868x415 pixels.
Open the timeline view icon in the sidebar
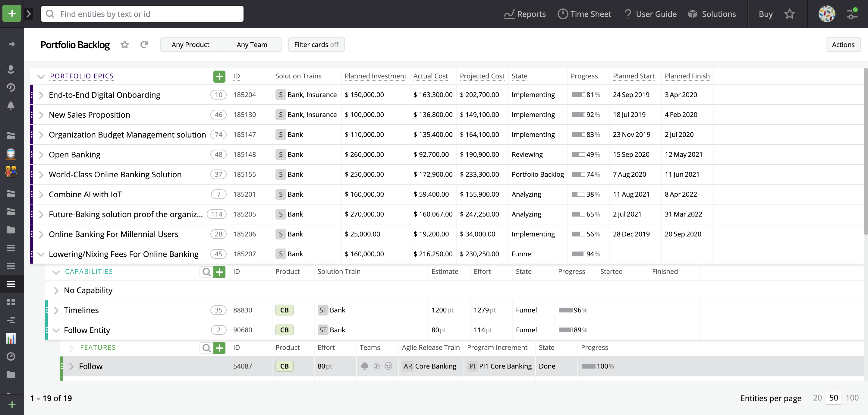[x=11, y=320]
